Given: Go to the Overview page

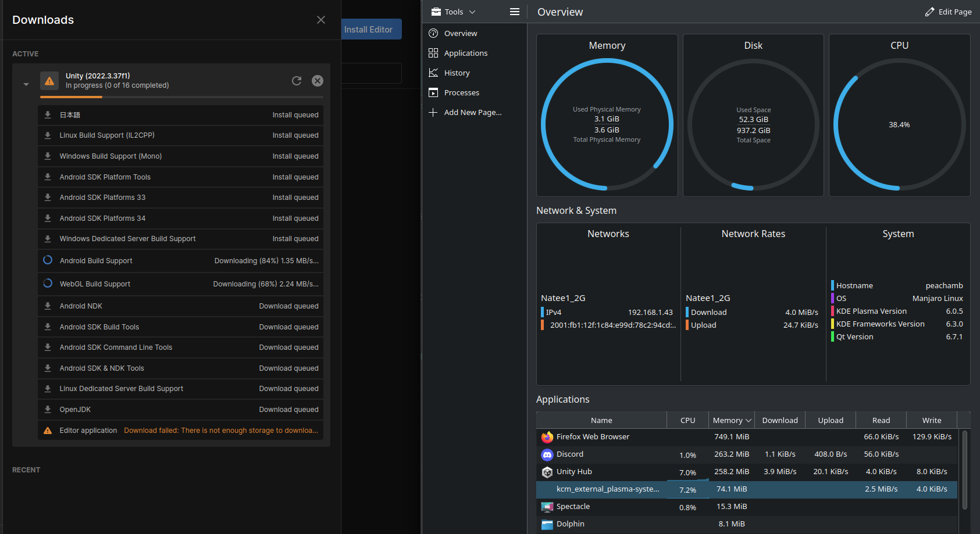Looking at the screenshot, I should (x=460, y=34).
